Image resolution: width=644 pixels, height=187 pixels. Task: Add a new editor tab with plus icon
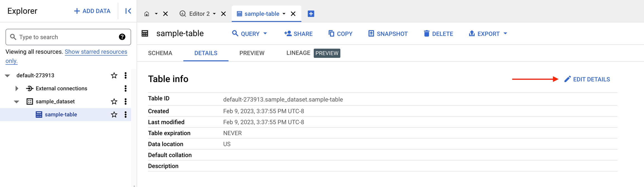(x=311, y=14)
